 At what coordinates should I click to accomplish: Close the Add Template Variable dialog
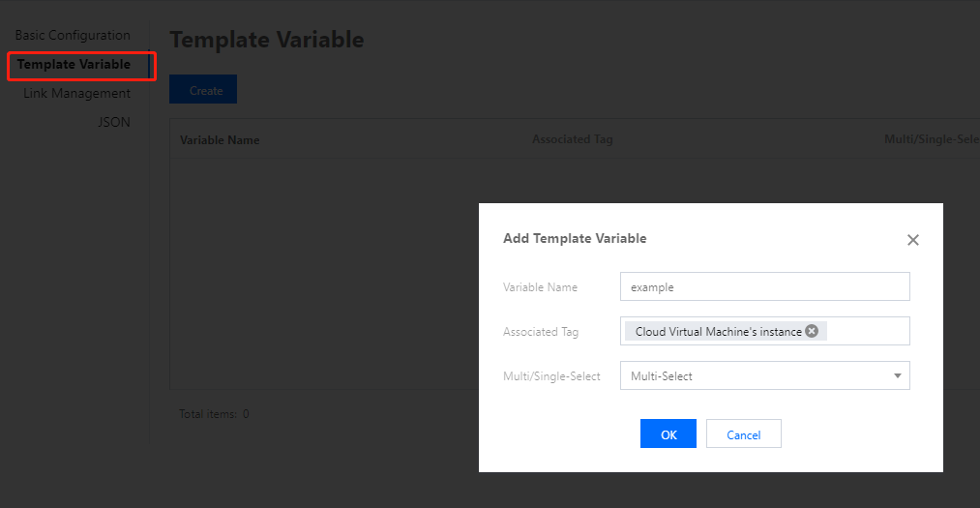click(x=912, y=240)
